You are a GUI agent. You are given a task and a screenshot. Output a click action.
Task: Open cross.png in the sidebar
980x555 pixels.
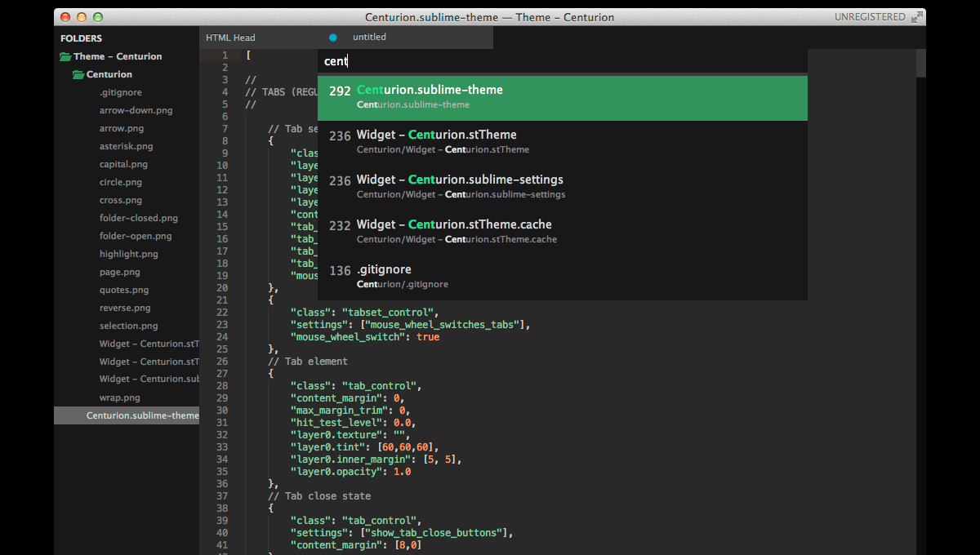tap(121, 200)
